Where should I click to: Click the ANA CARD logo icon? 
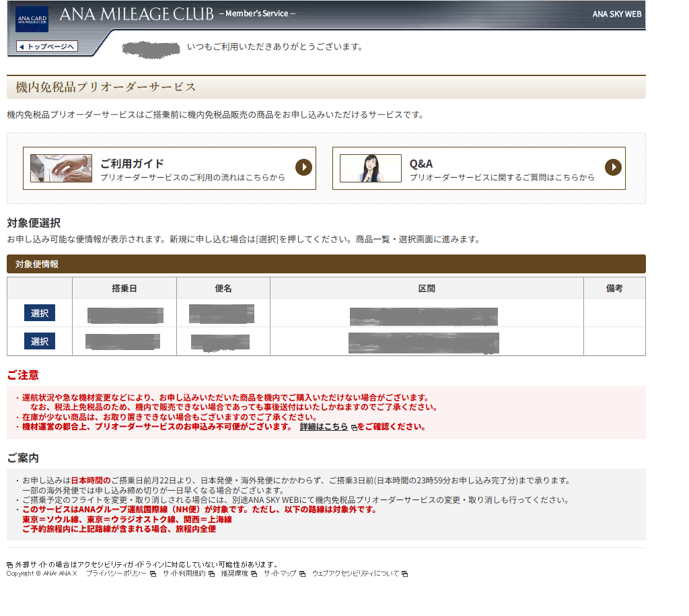pyautogui.click(x=32, y=20)
